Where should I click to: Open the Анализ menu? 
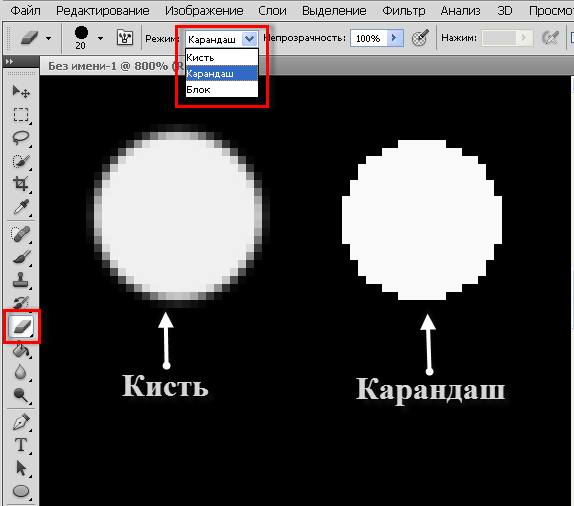click(461, 11)
